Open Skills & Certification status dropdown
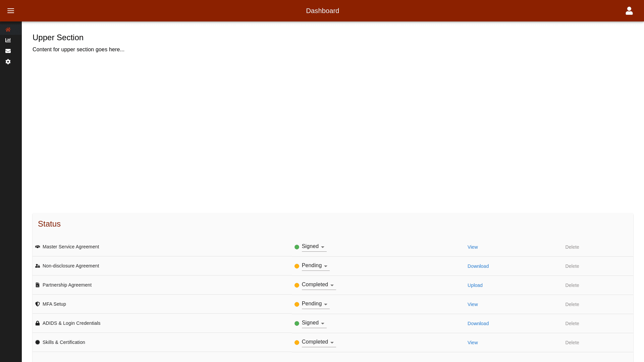The width and height of the screenshot is (644, 362). click(318, 342)
